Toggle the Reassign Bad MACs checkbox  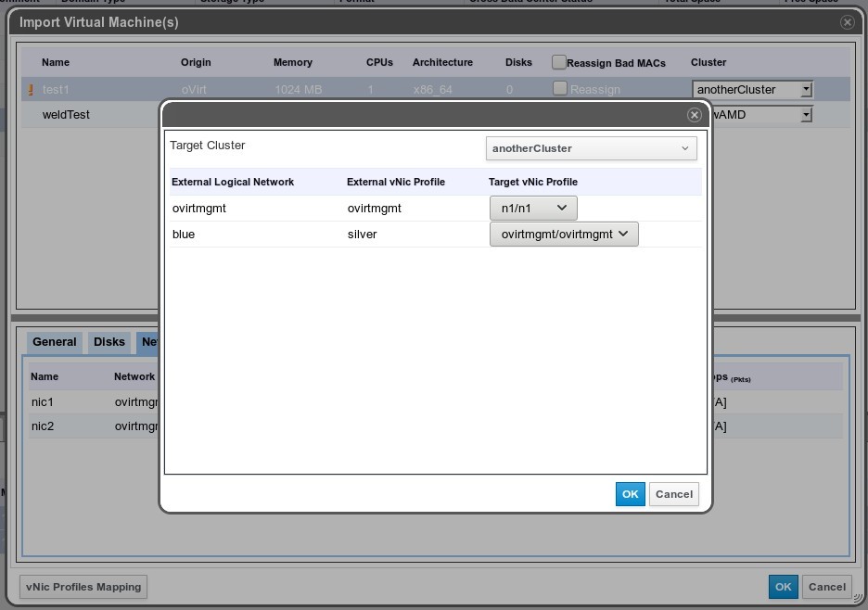(x=559, y=62)
